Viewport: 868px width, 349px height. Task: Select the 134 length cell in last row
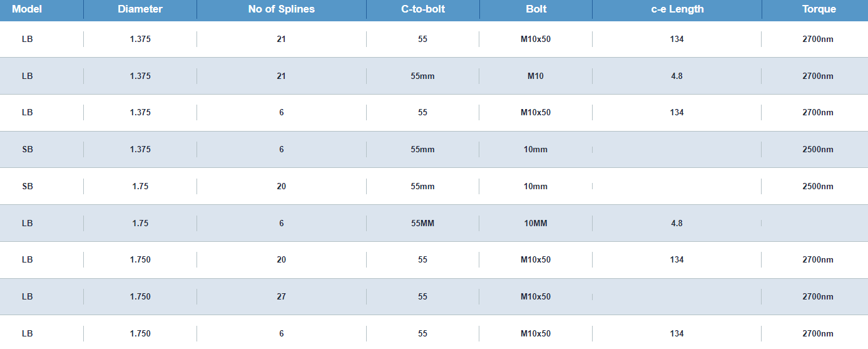677,333
